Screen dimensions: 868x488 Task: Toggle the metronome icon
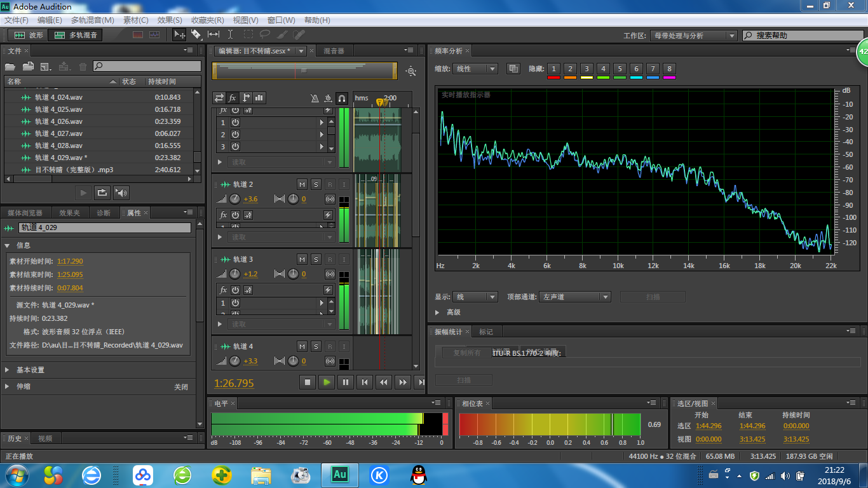[315, 98]
